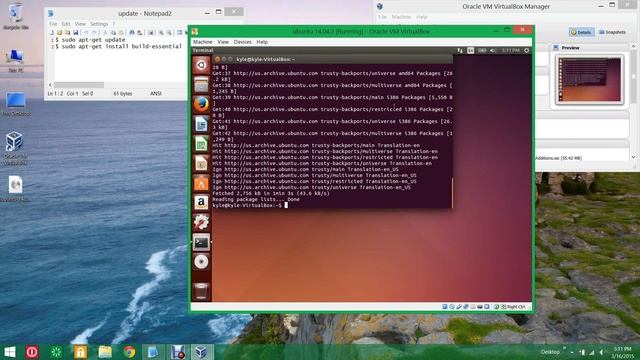This screenshot has width=640, height=360.
Task: Click the VM Preview thumbnail in VirtualBox Manager
Action: point(589,80)
